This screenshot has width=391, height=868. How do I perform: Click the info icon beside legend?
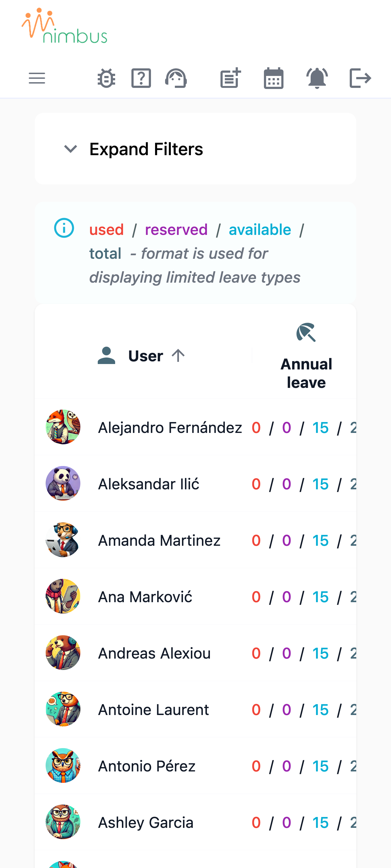pos(64,228)
